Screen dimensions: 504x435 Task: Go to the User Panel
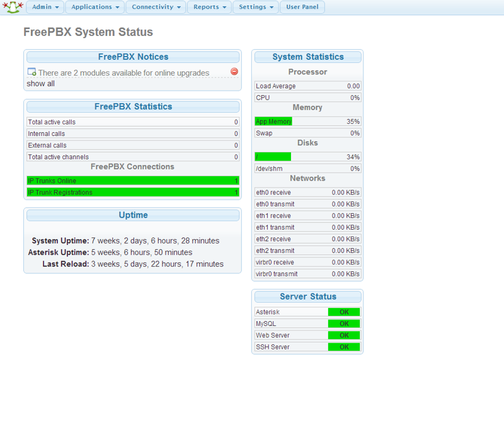[x=302, y=7]
